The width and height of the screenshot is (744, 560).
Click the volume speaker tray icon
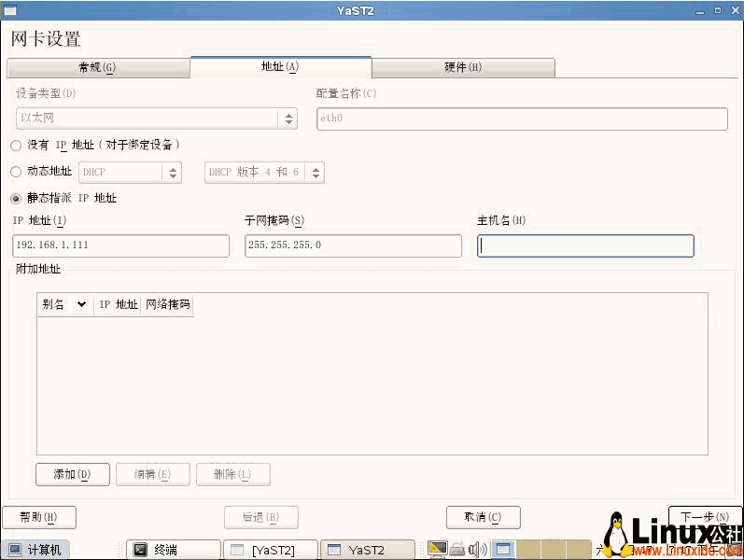pyautogui.click(x=477, y=550)
